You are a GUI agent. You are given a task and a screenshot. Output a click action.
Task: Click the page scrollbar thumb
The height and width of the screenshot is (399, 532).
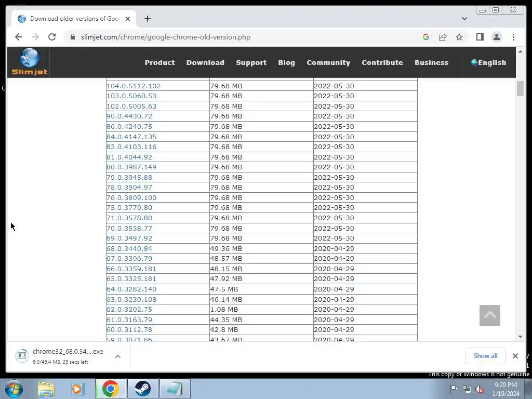pyautogui.click(x=520, y=88)
